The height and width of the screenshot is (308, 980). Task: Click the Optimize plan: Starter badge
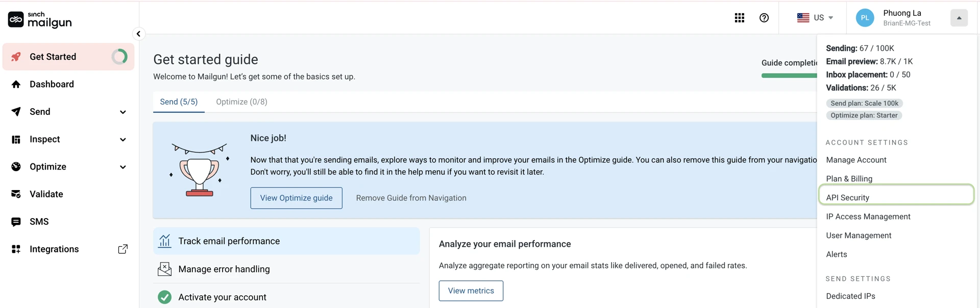864,115
